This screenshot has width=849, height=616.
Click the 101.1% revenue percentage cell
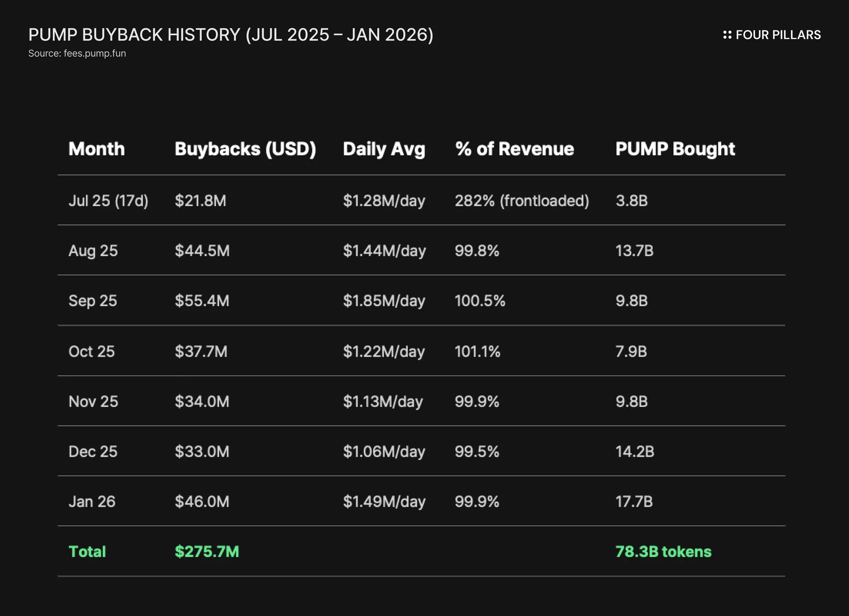click(477, 351)
